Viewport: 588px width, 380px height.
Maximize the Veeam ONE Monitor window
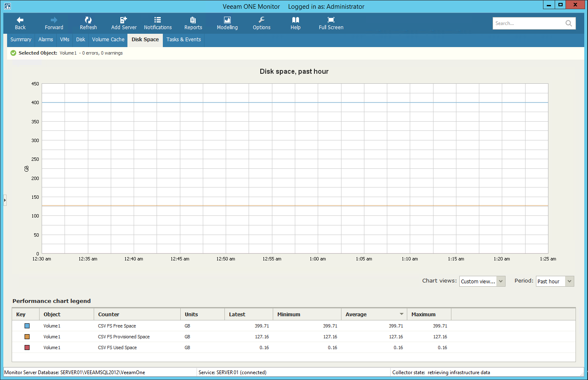(x=561, y=5)
